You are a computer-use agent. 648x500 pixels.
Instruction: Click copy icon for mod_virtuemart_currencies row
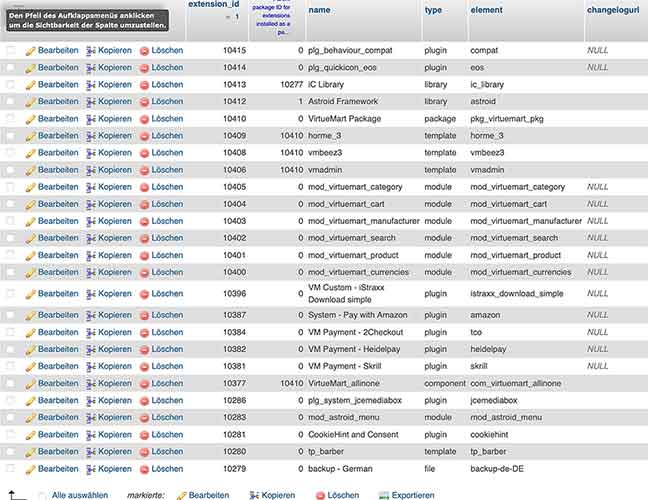[x=91, y=273]
